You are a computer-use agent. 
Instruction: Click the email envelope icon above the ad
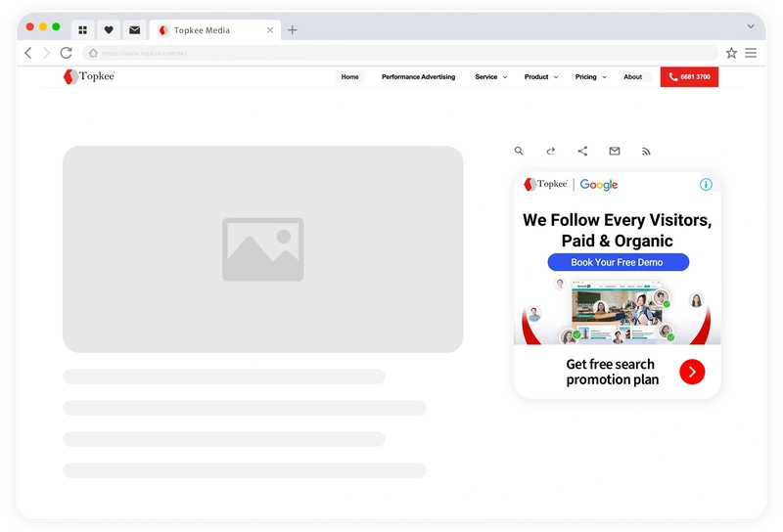coord(615,152)
